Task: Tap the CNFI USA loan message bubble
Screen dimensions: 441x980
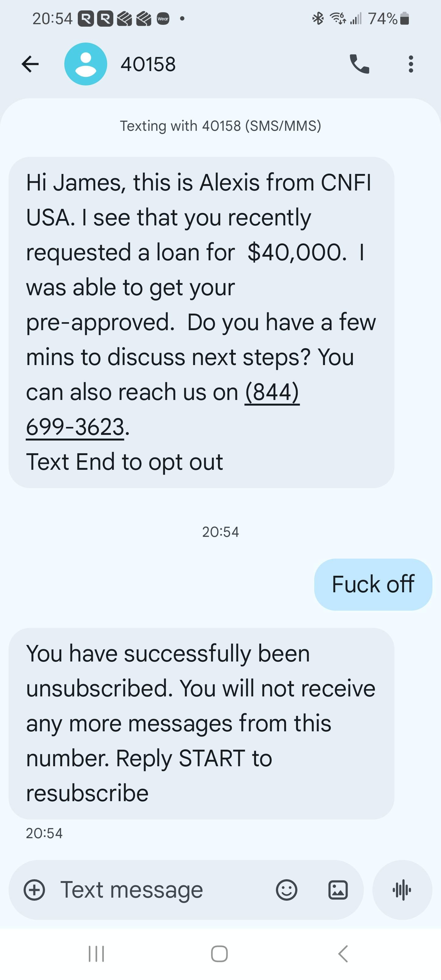Action: [201, 322]
